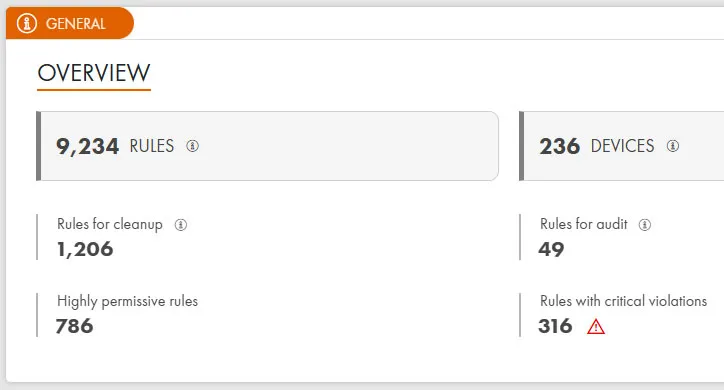The height and width of the screenshot is (390, 724).
Task: Click info icon beside Rules for cleanup
Action: coord(181,225)
